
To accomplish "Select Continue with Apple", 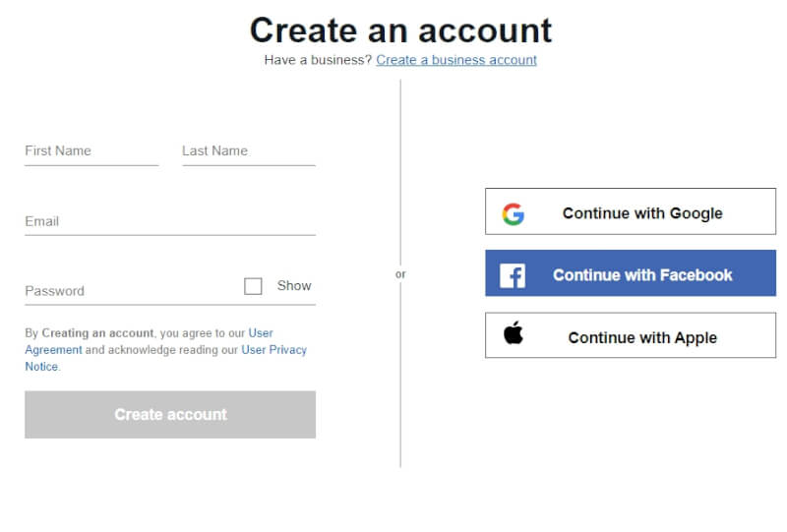I will pos(631,335).
